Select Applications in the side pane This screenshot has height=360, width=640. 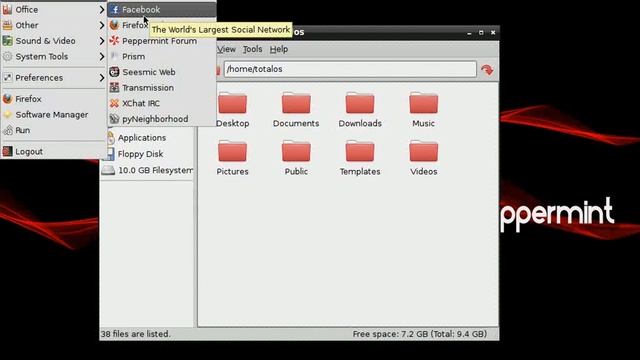click(142, 138)
